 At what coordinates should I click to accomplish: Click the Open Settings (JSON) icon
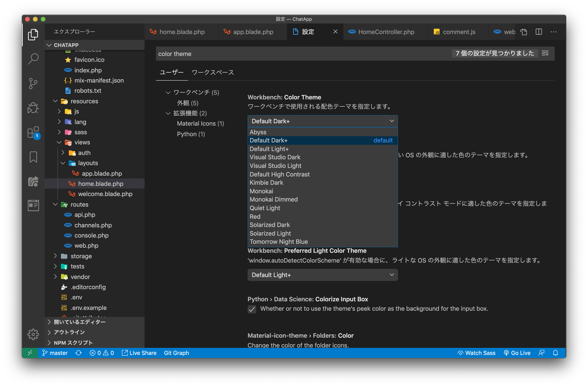click(x=524, y=32)
